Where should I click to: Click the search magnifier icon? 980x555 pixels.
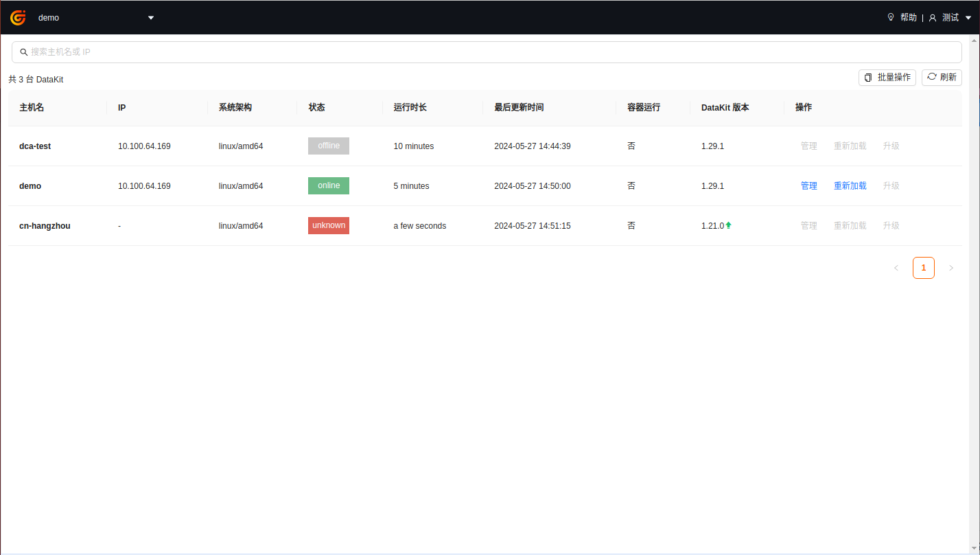pyautogui.click(x=24, y=52)
